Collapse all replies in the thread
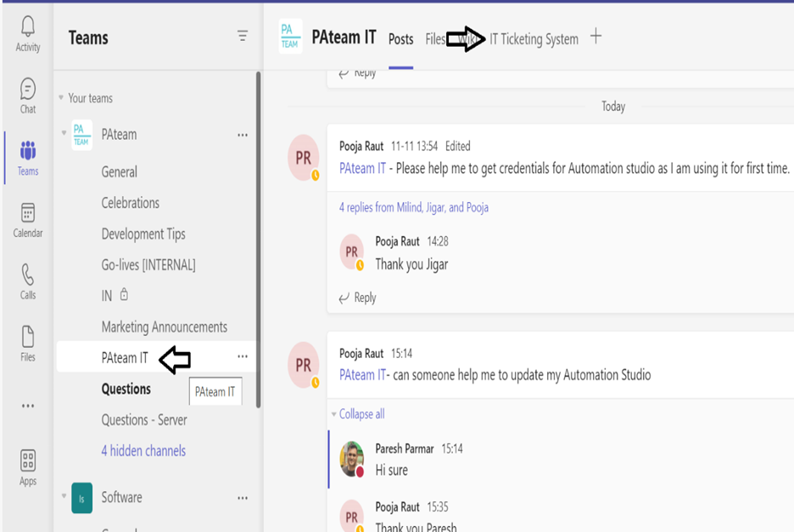794x532 pixels. (x=361, y=414)
